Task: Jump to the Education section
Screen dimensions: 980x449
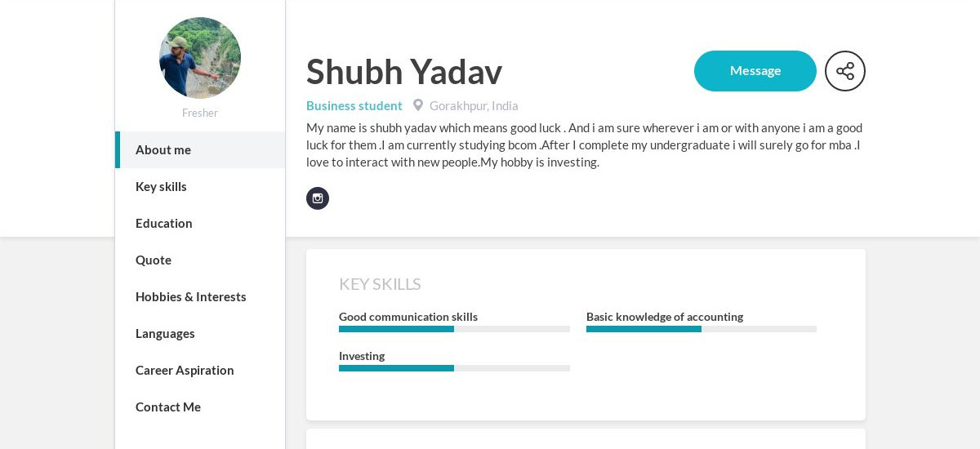Action: click(200, 223)
